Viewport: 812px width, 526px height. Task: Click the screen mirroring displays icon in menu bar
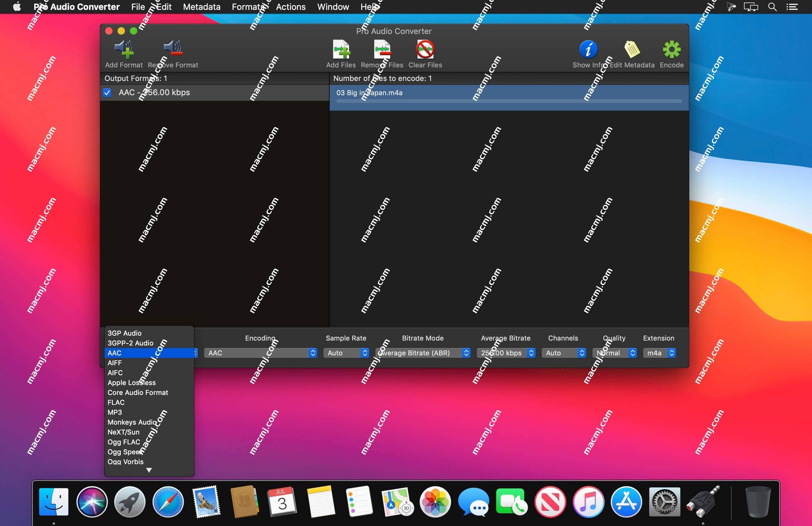750,7
